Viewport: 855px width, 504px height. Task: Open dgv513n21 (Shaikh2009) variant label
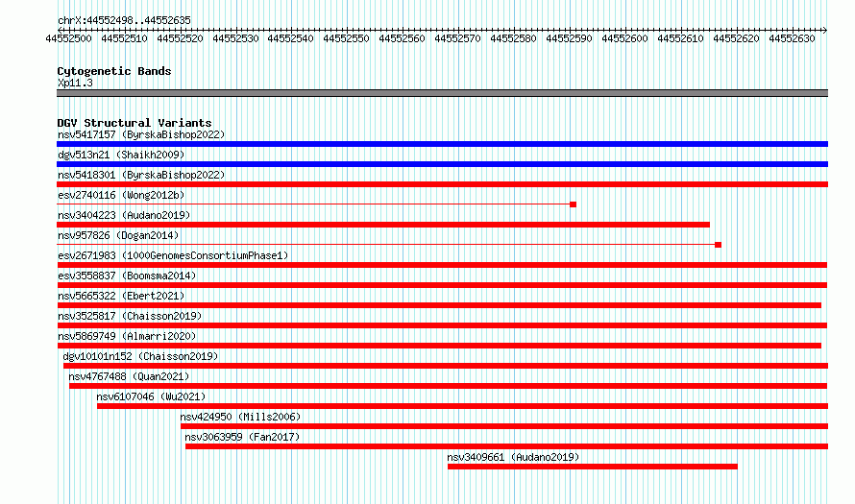pyautogui.click(x=121, y=155)
